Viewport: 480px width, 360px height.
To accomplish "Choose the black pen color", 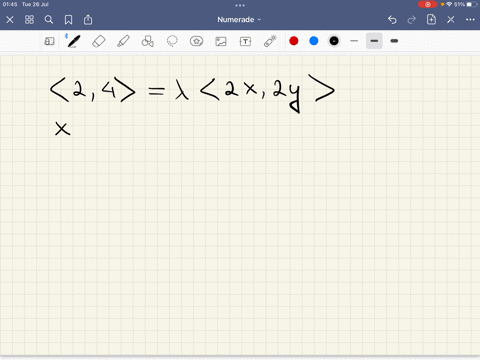I will [334, 41].
